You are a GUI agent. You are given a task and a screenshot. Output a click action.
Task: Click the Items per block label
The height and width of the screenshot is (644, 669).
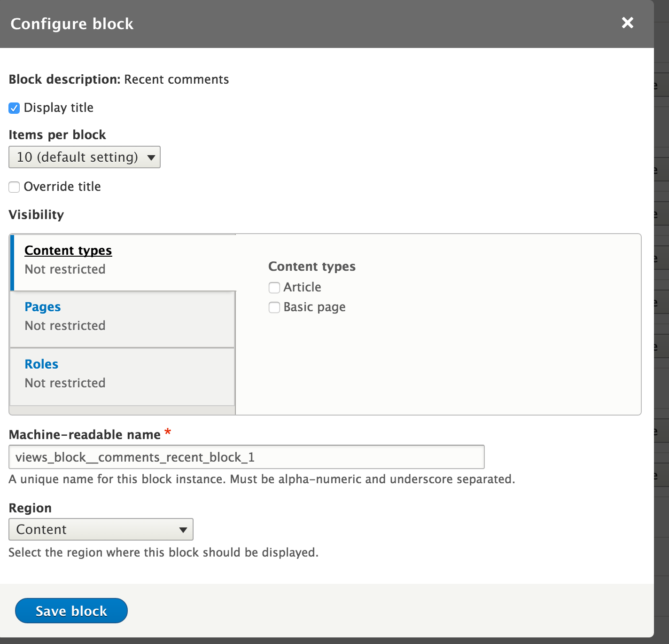57,135
